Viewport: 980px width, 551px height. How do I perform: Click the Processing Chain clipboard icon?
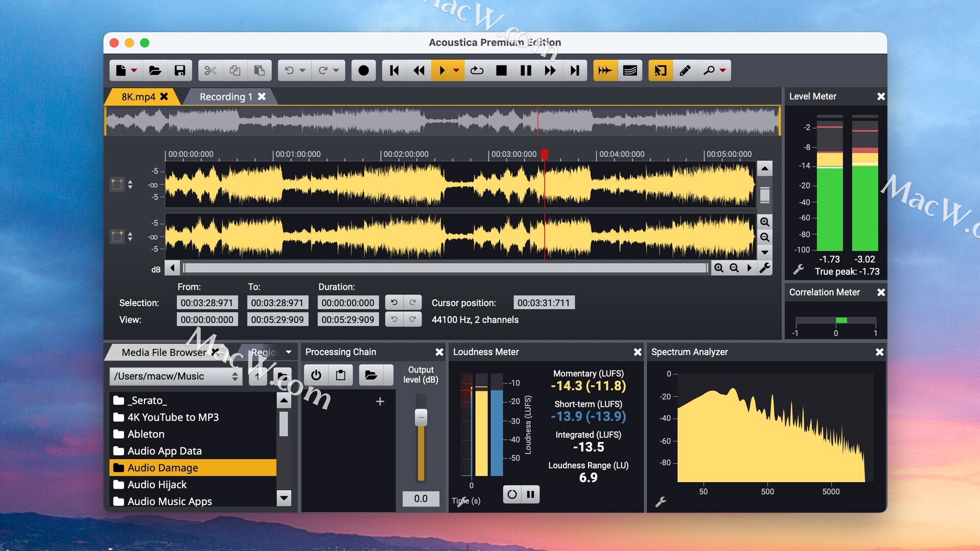(x=340, y=375)
